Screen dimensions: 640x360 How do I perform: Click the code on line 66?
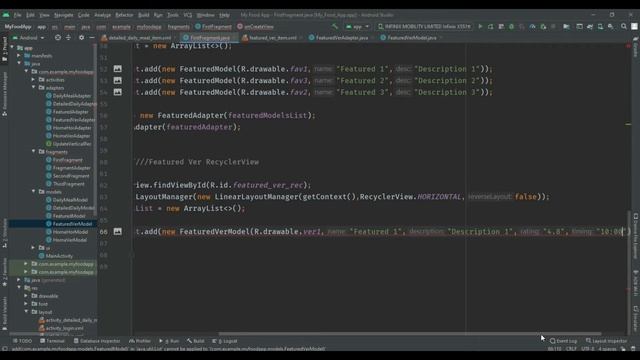[x=383, y=231]
